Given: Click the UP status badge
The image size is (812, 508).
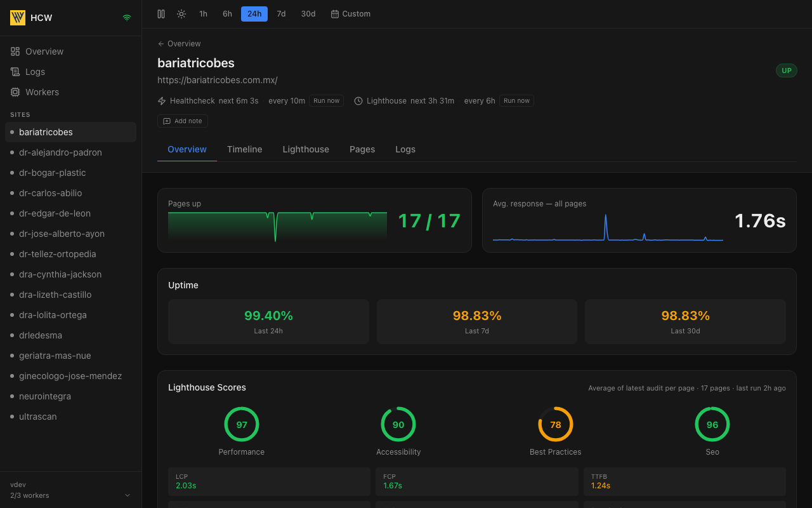Looking at the screenshot, I should click(x=787, y=70).
